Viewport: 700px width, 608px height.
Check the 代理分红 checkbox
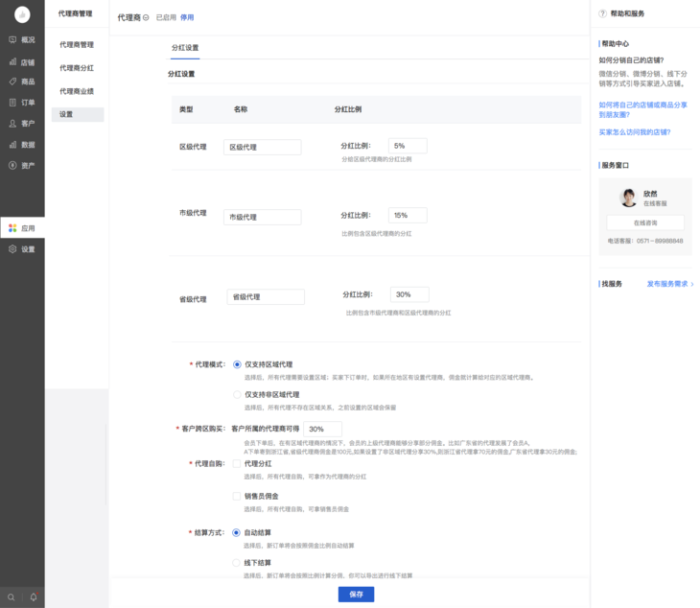(x=237, y=463)
